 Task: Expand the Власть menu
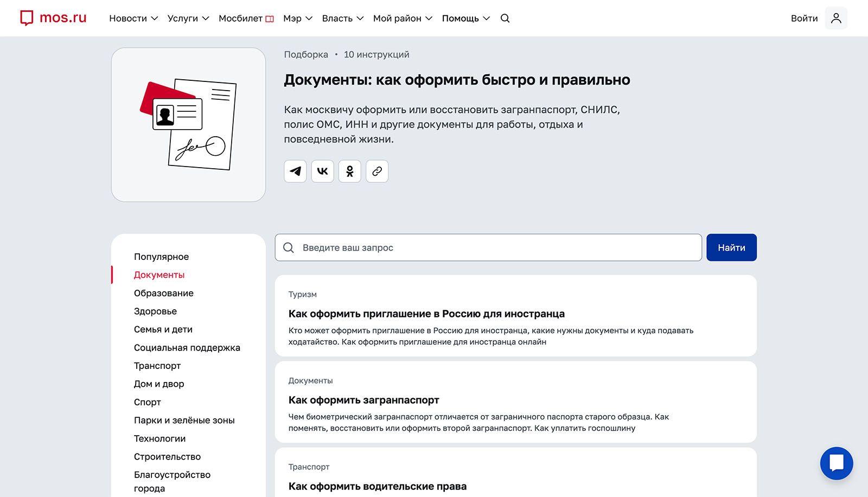tap(343, 18)
